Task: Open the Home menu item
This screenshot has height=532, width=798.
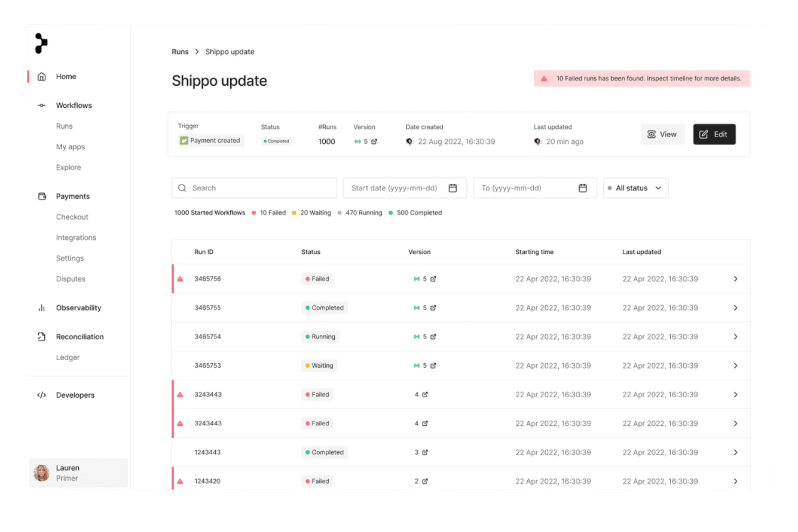Action: [x=66, y=77]
